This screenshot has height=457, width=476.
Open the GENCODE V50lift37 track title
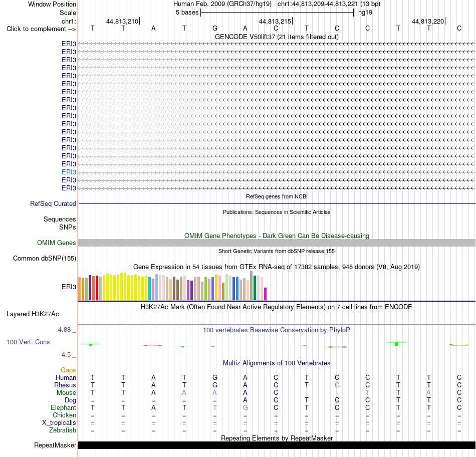tap(277, 37)
